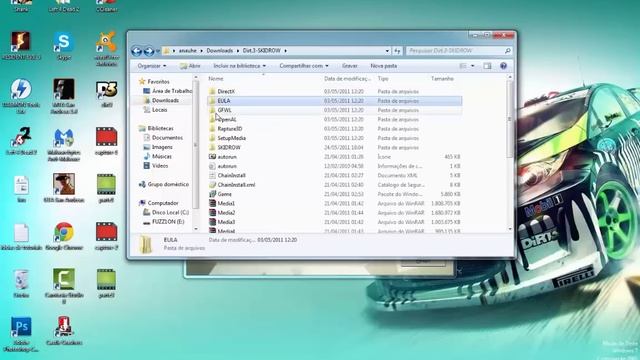The height and width of the screenshot is (360, 640).
Task: Click the Gravar toolbar button
Action: [350, 66]
